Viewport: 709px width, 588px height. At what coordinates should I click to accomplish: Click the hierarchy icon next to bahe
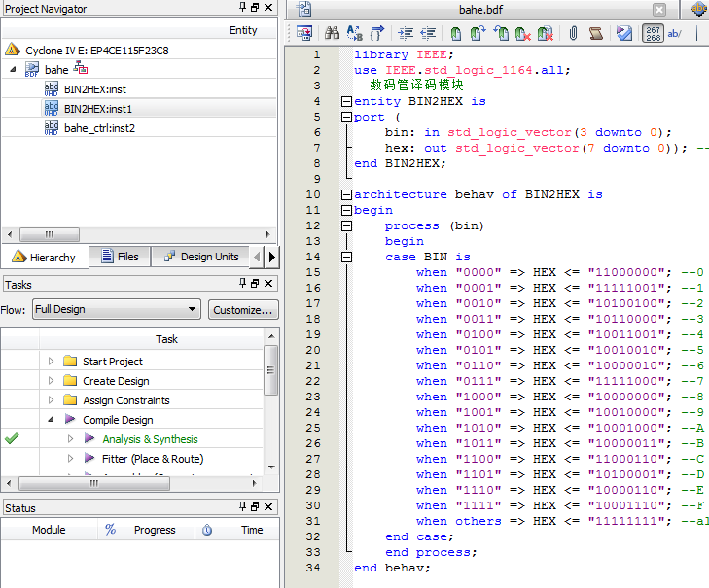[x=81, y=68]
